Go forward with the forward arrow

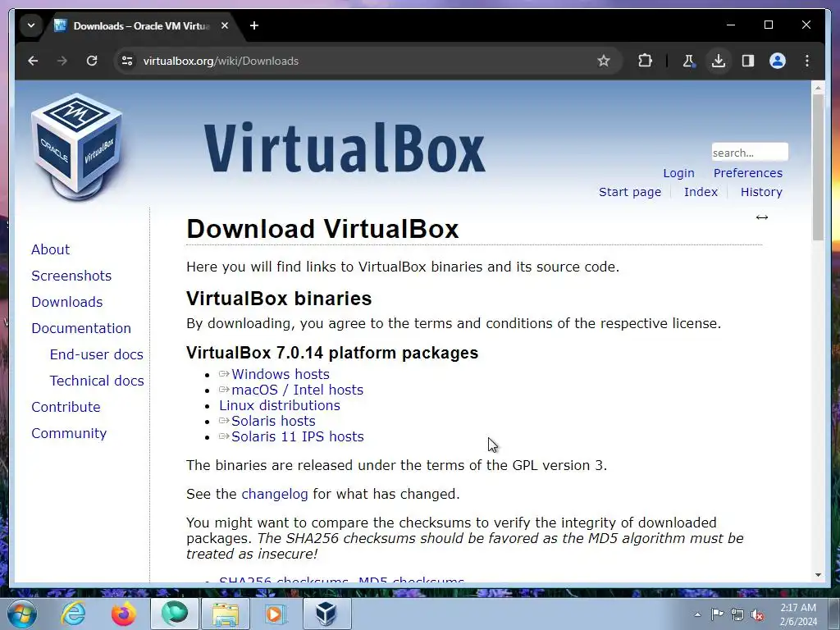point(62,61)
